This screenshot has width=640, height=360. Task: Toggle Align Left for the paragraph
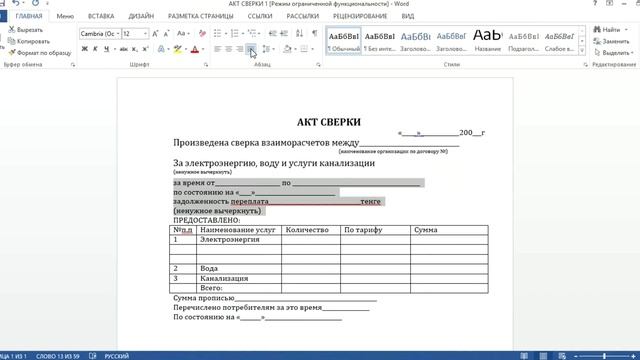[217, 49]
